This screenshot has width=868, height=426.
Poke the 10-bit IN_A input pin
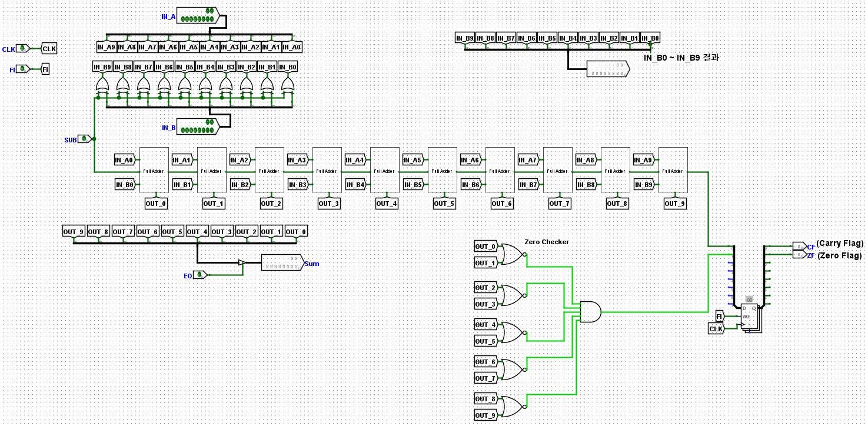point(198,16)
